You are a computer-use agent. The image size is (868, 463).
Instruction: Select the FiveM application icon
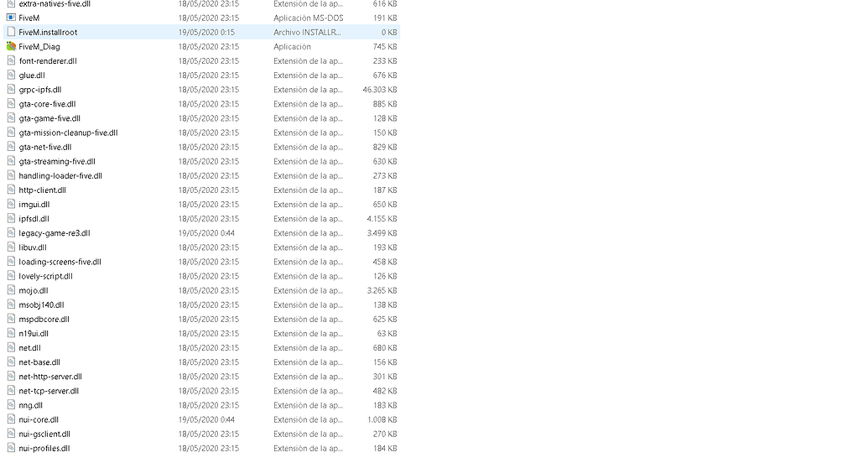click(11, 18)
